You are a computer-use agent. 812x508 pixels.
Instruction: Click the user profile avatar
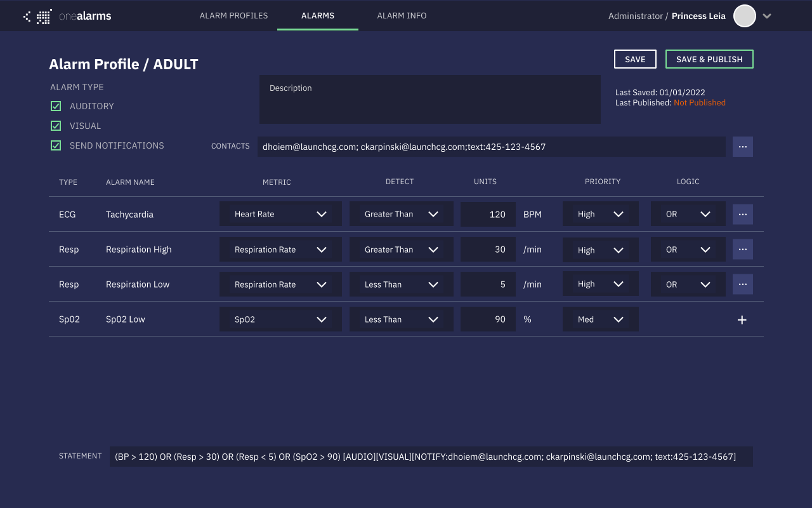click(744, 16)
